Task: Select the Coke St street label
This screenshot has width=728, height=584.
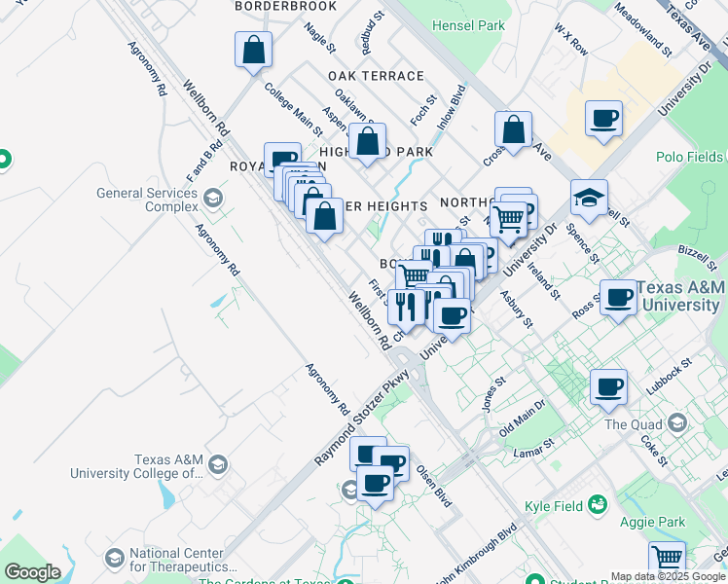Action: point(654,451)
